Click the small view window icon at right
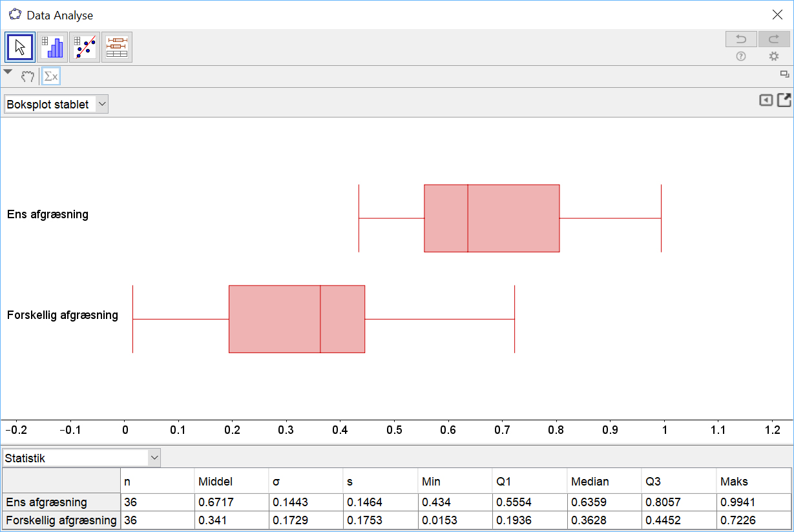794x532 pixels. pos(784,74)
